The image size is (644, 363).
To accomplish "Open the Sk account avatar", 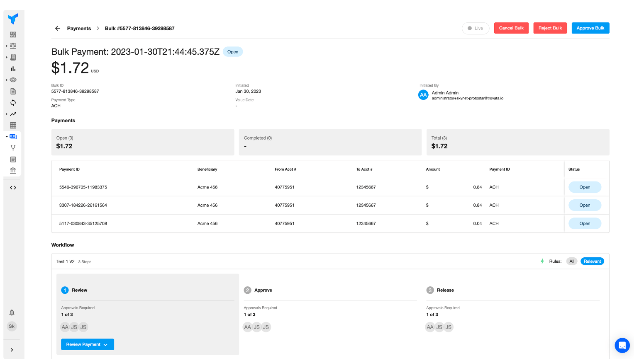I will click(12, 326).
